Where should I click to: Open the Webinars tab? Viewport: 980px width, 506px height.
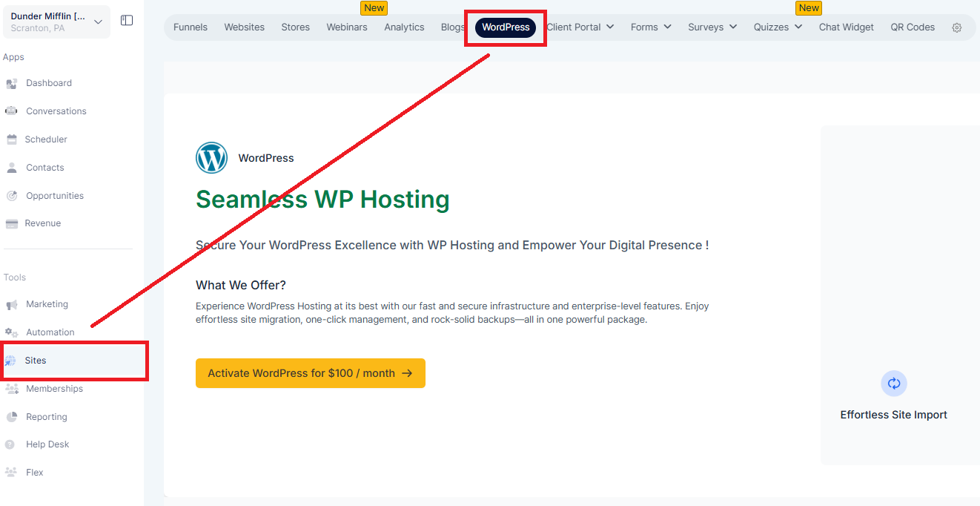click(347, 27)
